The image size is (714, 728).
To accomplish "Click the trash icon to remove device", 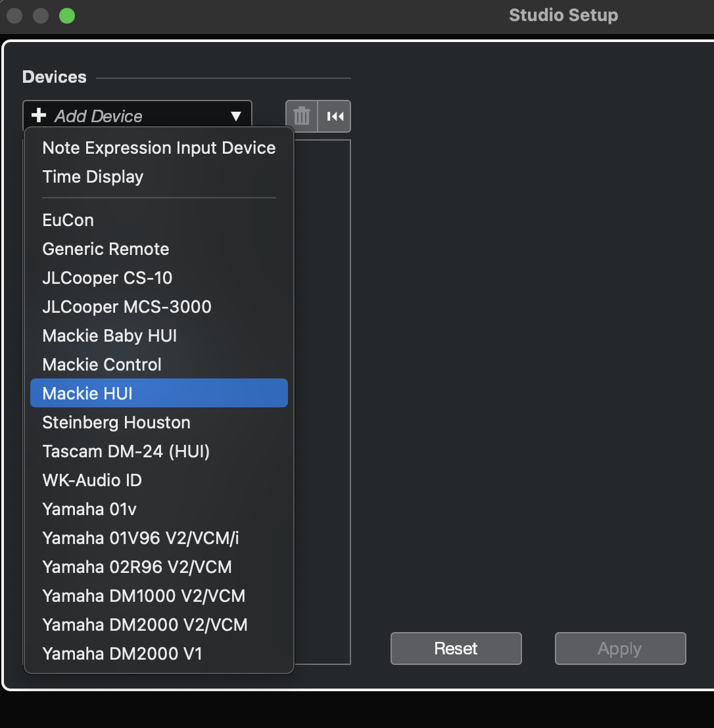I will click(x=302, y=116).
